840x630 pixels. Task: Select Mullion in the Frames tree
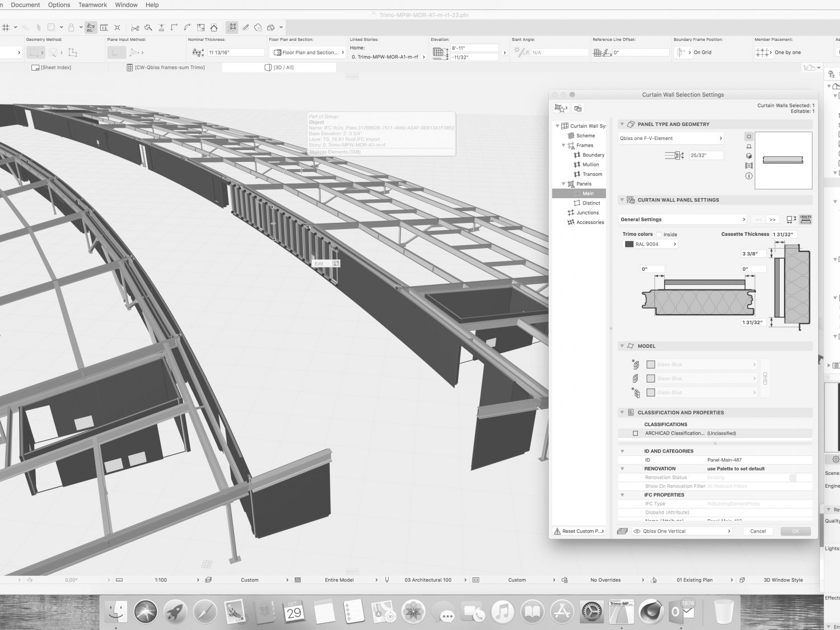(590, 165)
